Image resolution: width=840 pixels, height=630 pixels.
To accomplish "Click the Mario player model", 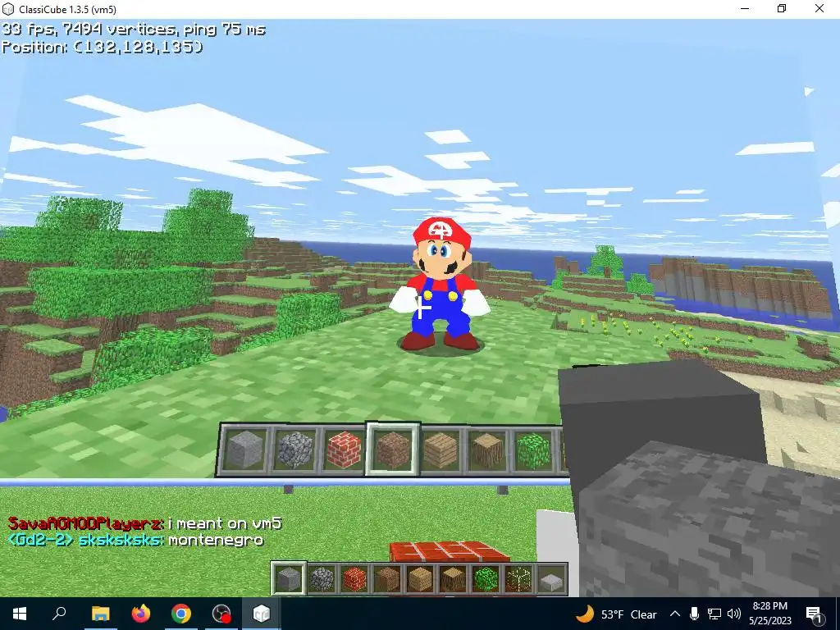I will click(441, 284).
